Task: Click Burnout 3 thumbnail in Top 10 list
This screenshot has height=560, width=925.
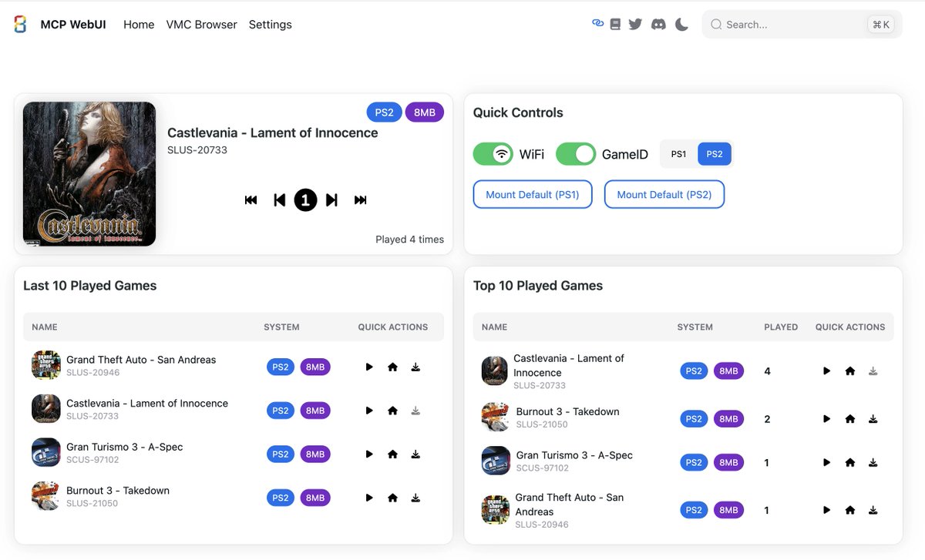Action: [496, 417]
